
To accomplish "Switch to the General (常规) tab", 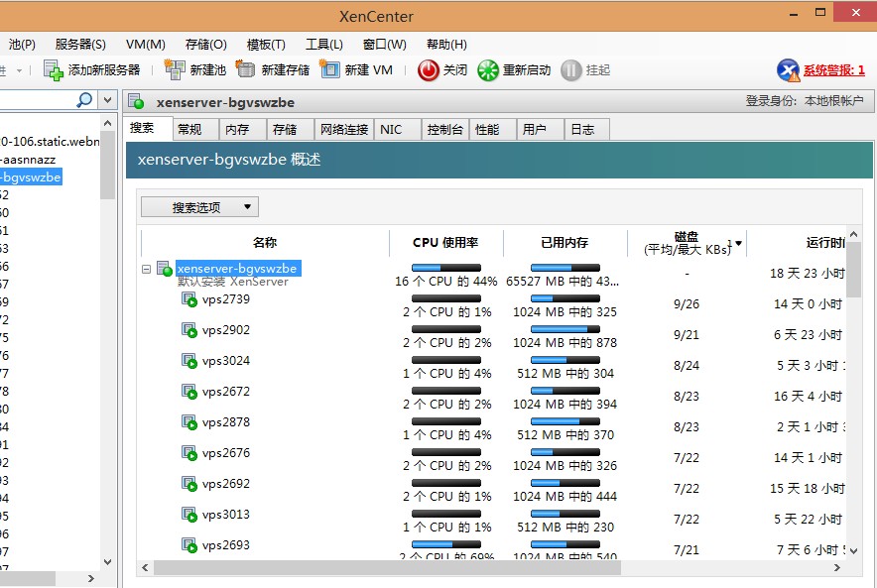I will point(196,130).
